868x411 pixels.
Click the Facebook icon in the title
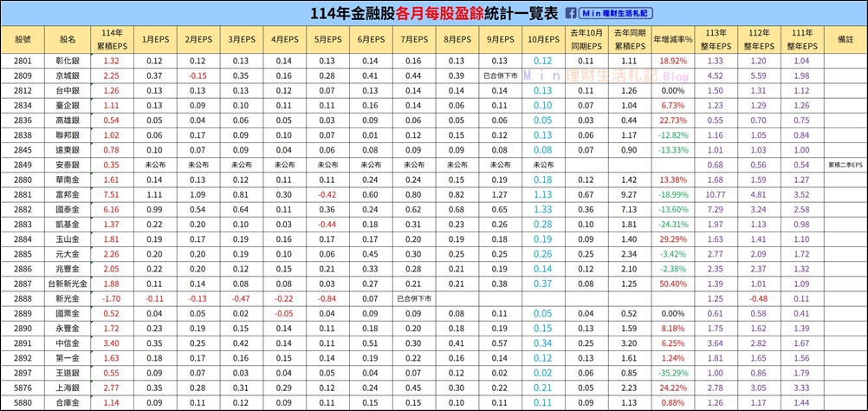pyautogui.click(x=572, y=13)
